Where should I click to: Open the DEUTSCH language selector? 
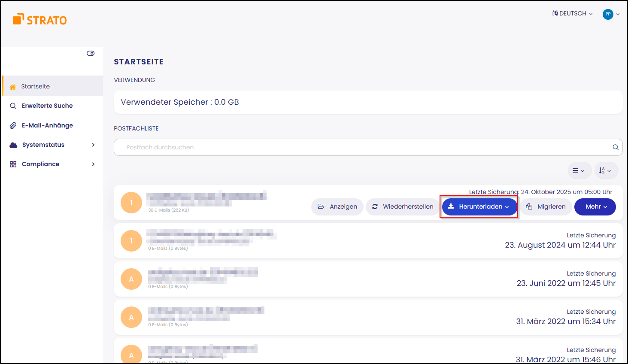[573, 14]
